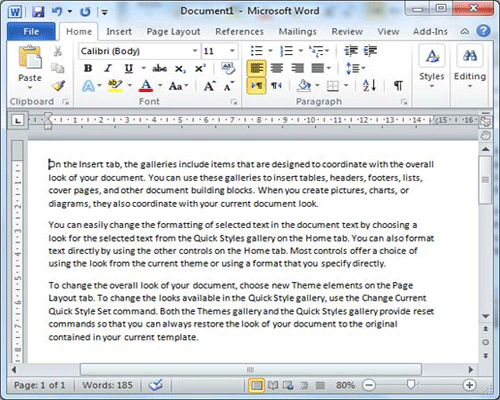Click the Paste button

[30, 67]
